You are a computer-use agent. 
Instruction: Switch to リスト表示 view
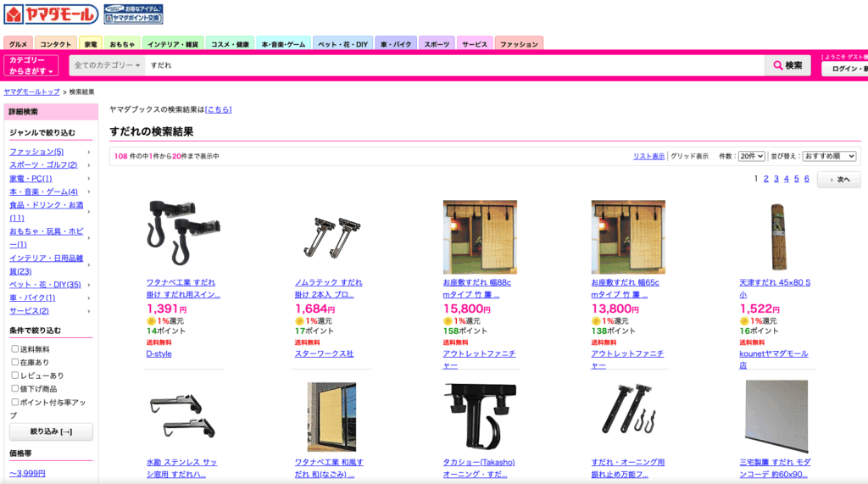coord(648,156)
